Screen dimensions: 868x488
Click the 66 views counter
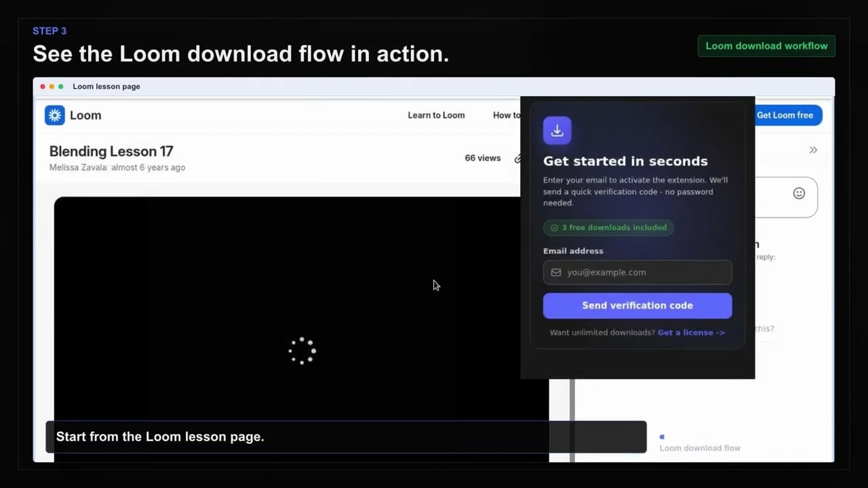coord(482,158)
